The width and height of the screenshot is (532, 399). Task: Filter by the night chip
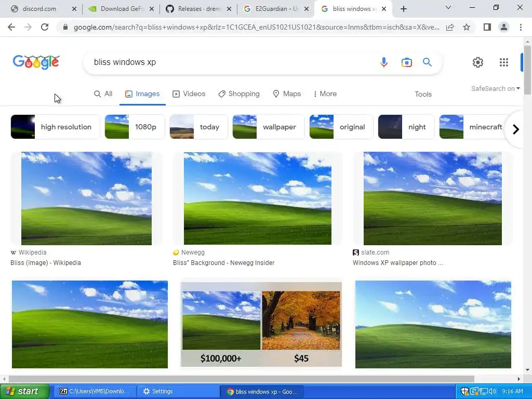[x=406, y=127]
